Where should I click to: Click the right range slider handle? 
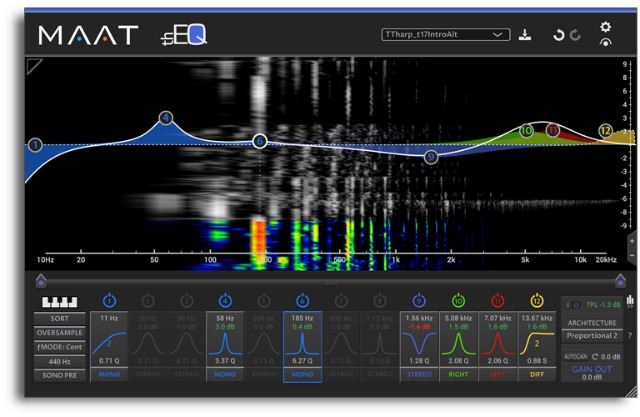point(620,281)
